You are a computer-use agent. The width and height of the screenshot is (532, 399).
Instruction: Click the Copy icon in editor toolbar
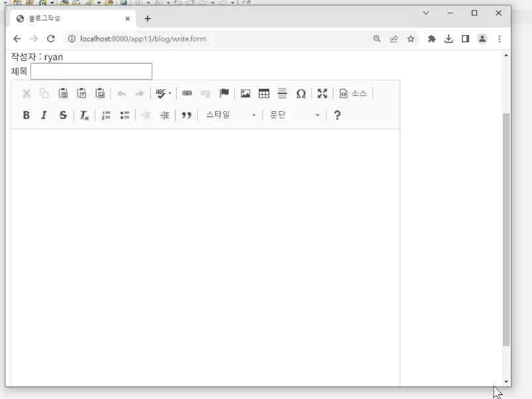click(44, 93)
